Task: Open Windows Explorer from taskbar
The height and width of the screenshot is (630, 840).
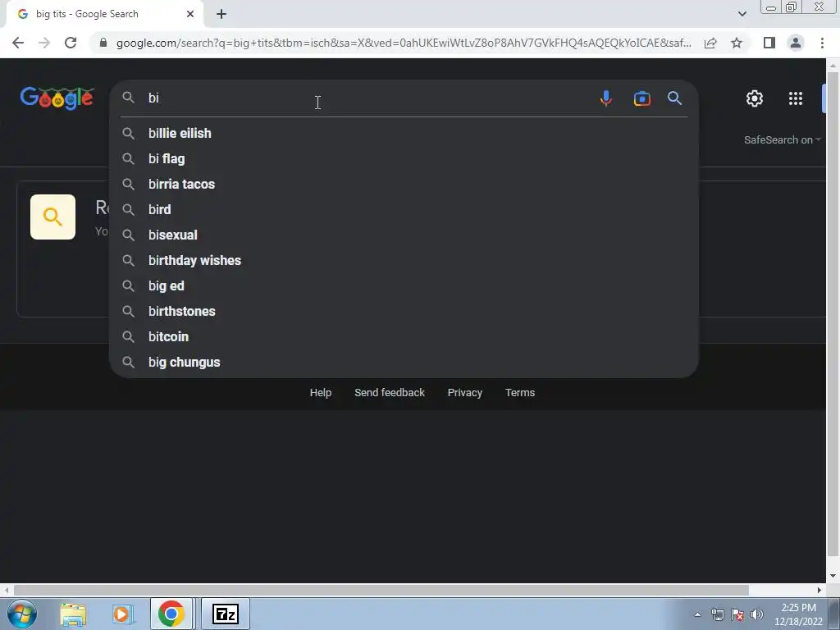Action: pyautogui.click(x=73, y=614)
